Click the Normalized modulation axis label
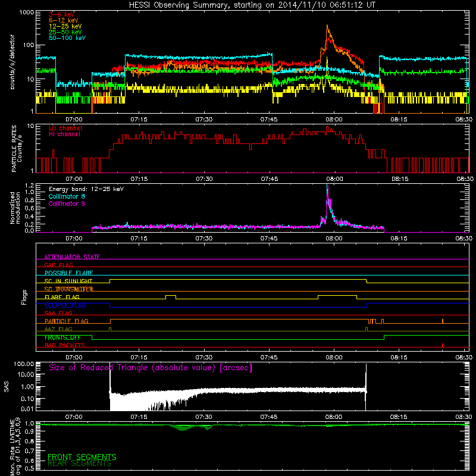This screenshot has height=476, width=476. tap(15, 208)
